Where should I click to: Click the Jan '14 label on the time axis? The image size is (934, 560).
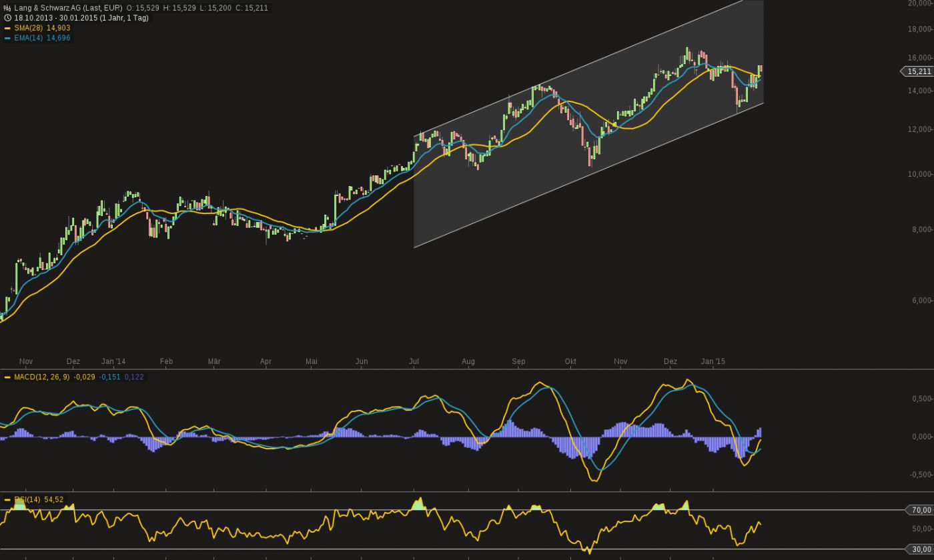(113, 361)
